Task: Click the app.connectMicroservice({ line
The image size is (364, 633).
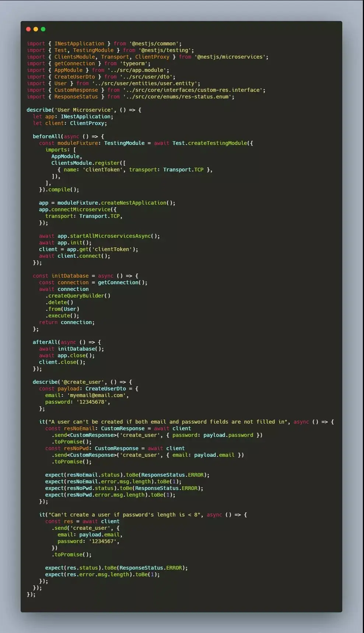Action: [x=78, y=209]
